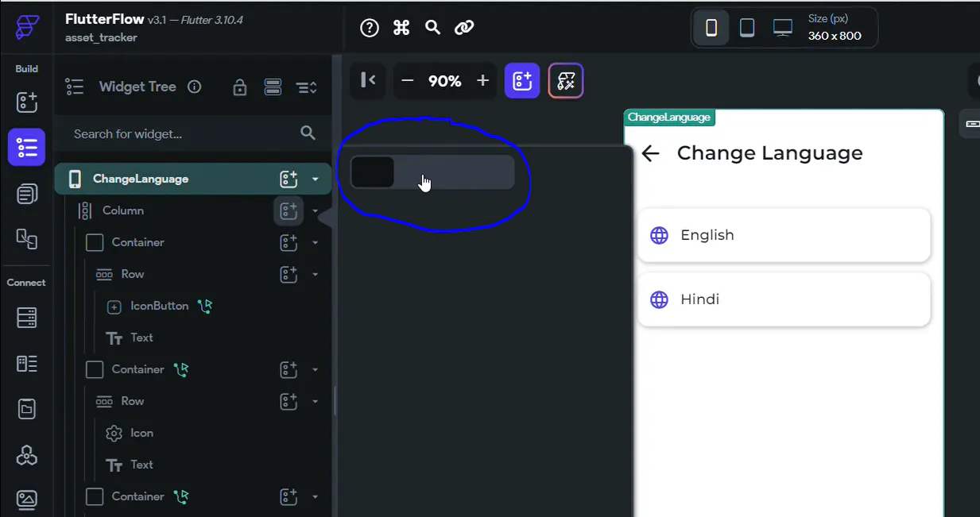This screenshot has width=980, height=517.
Task: Collapse the arrow of Row above Icon
Action: click(316, 402)
